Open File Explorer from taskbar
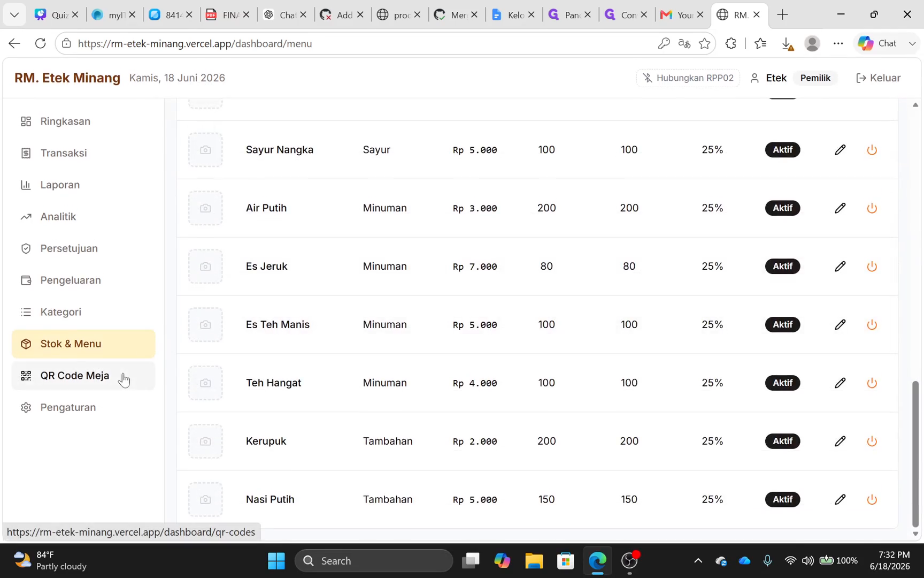This screenshot has height=578, width=924. 534,561
